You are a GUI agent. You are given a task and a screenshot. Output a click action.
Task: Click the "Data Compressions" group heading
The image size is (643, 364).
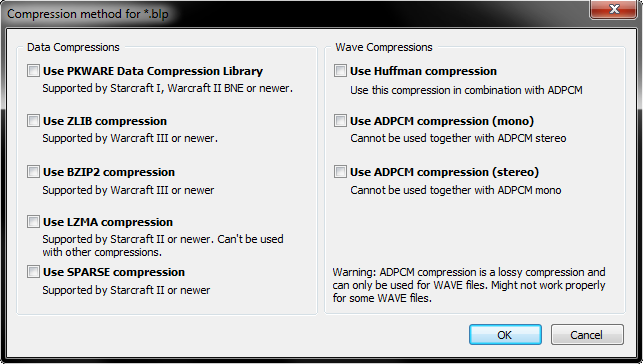tap(73, 47)
